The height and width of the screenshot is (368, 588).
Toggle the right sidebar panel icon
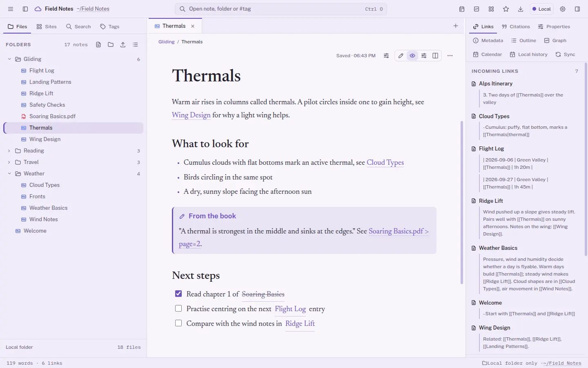577,9
